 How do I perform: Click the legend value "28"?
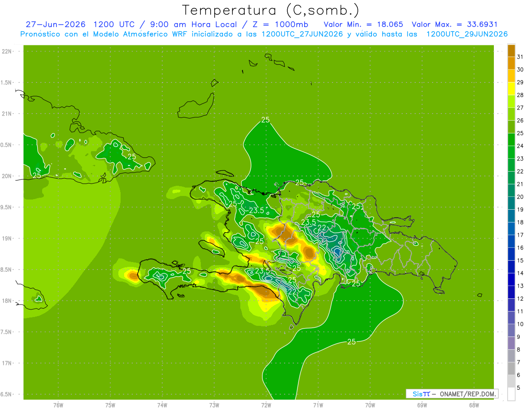click(x=520, y=95)
